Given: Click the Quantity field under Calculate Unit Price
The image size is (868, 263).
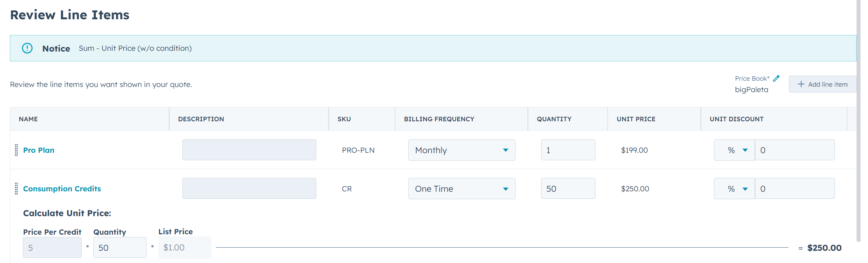Looking at the screenshot, I should coord(120,247).
